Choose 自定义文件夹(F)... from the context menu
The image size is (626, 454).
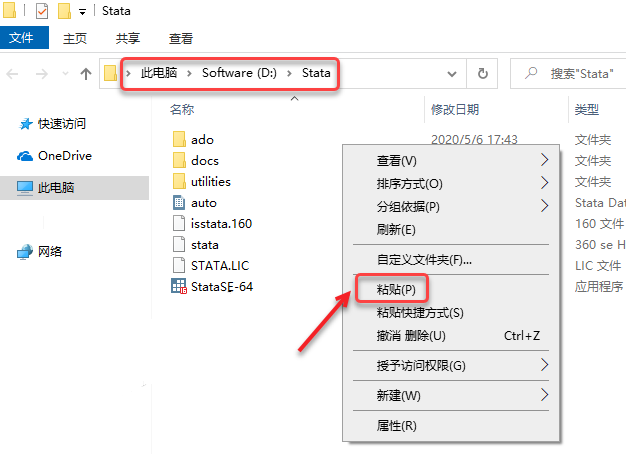click(x=451, y=260)
